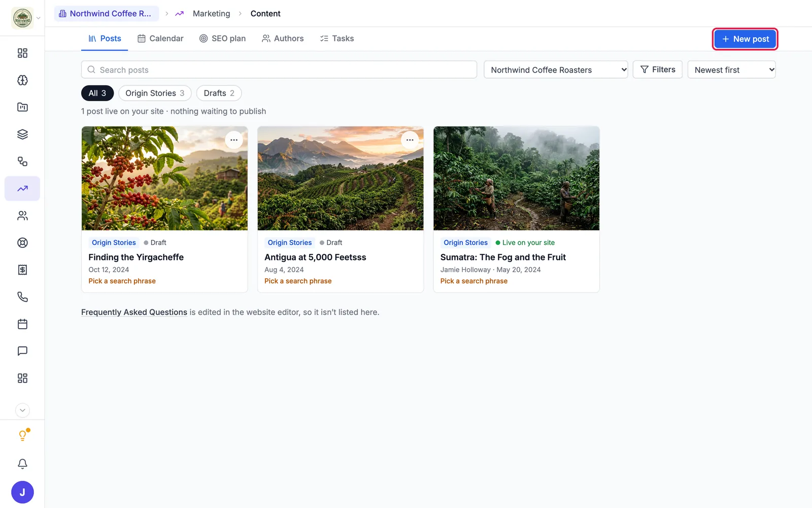Open the calendar icon in sidebar

tap(22, 324)
